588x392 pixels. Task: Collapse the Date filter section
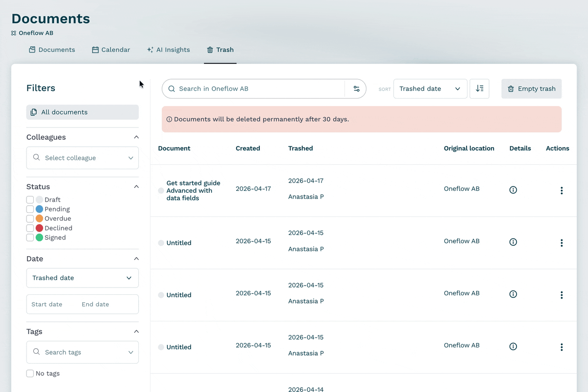click(136, 259)
